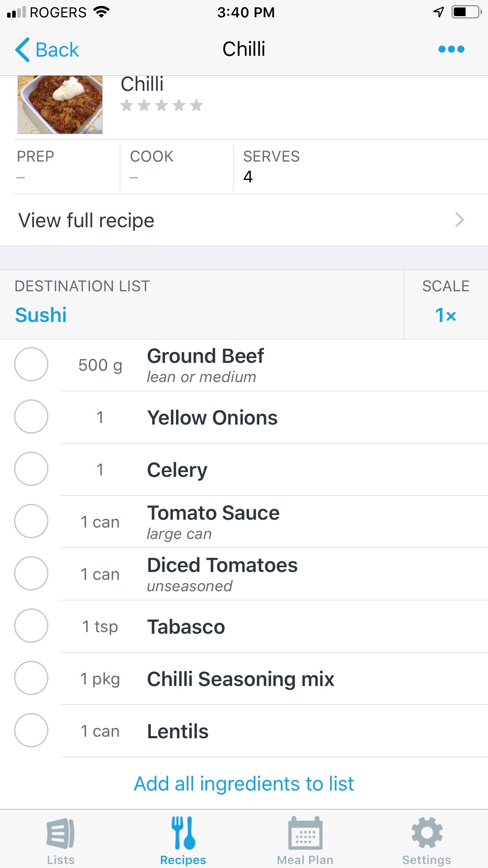Tap the back arrow chevron
This screenshot has width=488, height=868.
(x=22, y=50)
